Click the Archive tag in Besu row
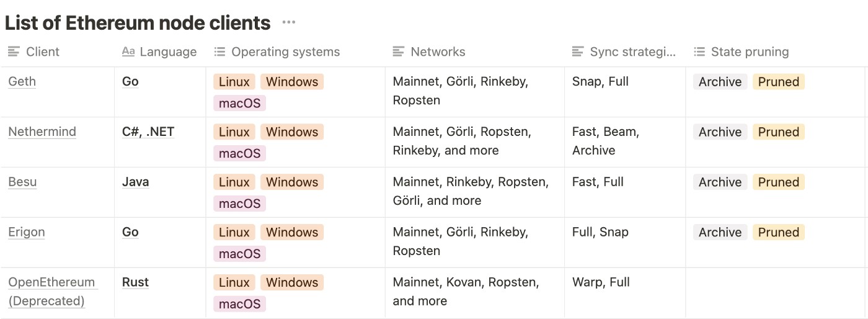The image size is (868, 319). point(720,182)
